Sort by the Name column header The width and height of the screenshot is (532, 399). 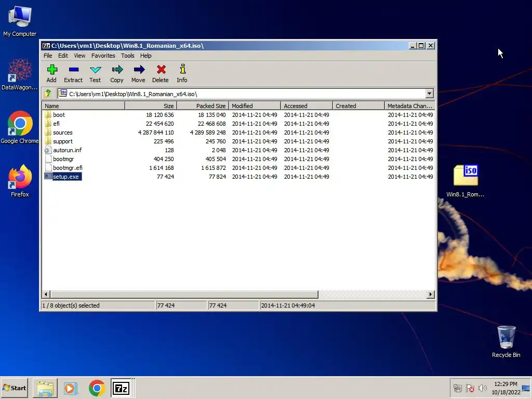click(84, 106)
